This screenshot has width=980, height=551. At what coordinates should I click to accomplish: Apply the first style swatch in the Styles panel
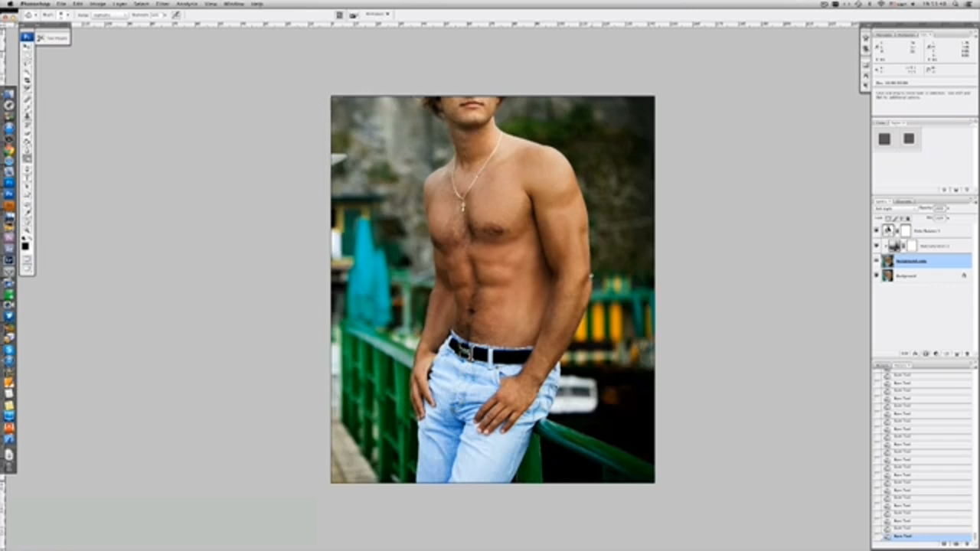(x=884, y=139)
